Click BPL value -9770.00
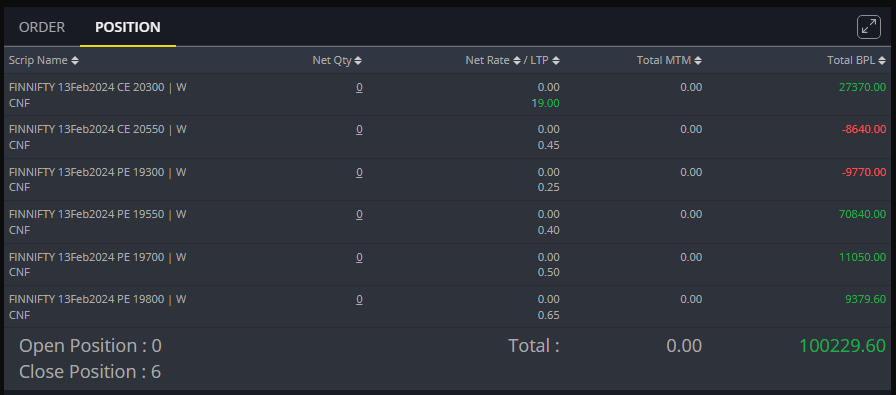 point(864,172)
